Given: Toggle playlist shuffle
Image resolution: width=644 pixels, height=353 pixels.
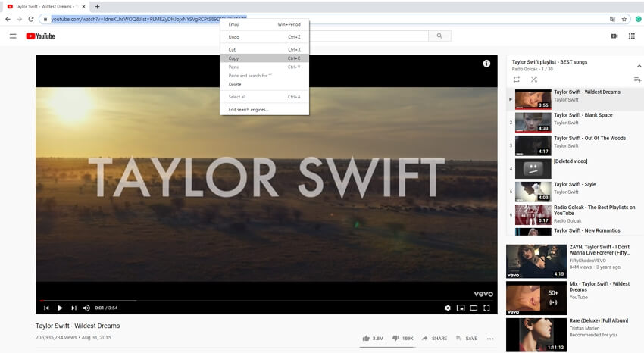Looking at the screenshot, I should (534, 79).
